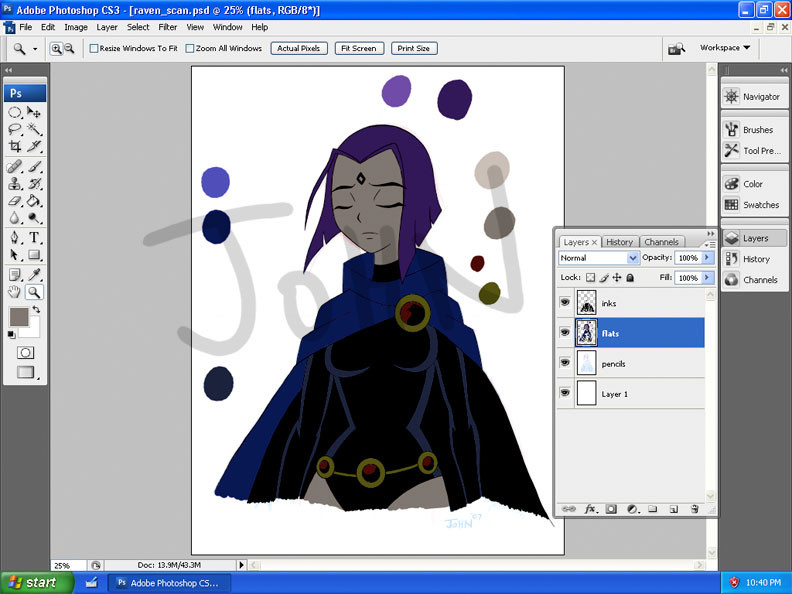Hide the inks layer
The image size is (792, 594).
point(565,303)
